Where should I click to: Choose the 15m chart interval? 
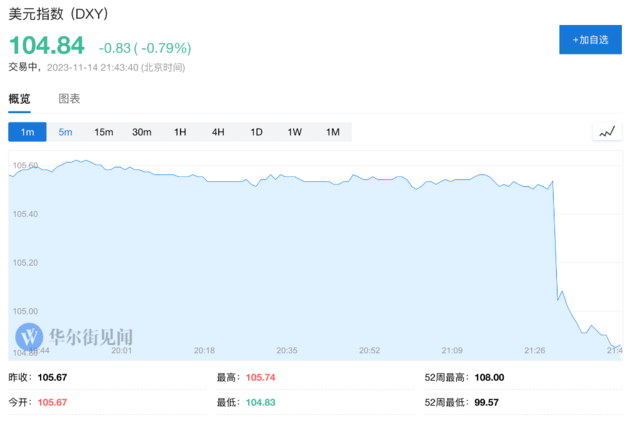103,132
